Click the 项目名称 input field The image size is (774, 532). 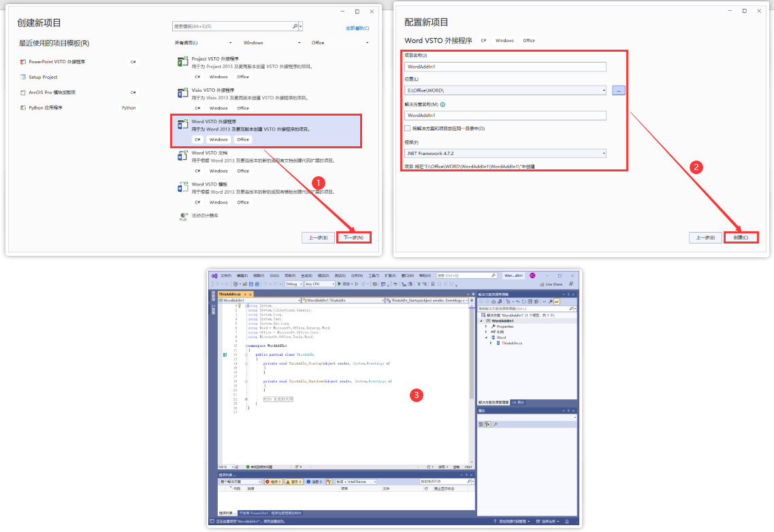tap(505, 67)
